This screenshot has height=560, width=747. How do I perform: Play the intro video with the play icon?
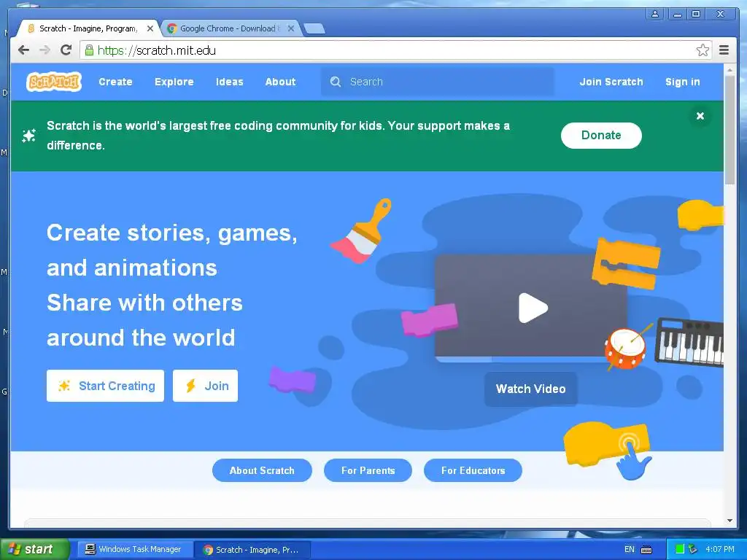click(x=533, y=308)
